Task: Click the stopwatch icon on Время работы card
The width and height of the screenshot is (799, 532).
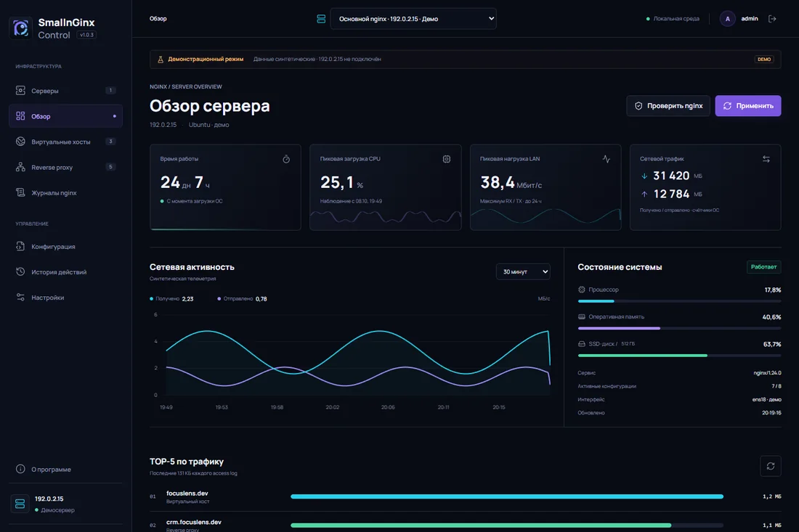Action: coord(286,160)
